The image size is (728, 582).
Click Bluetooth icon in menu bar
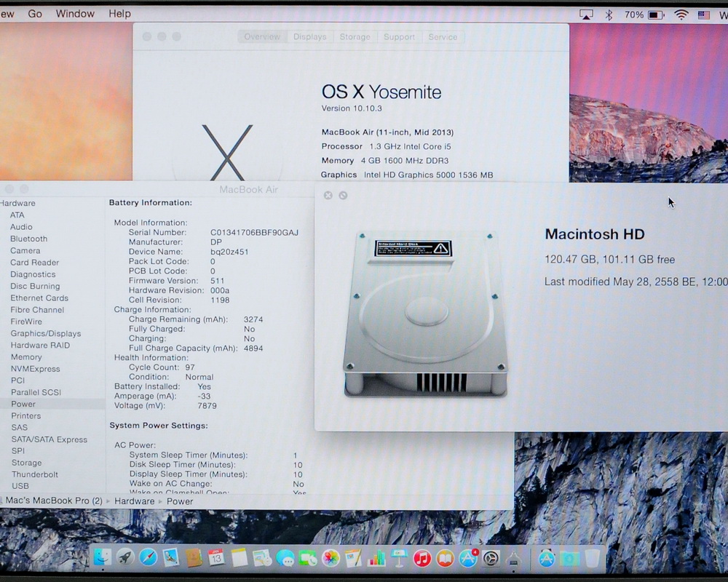(609, 15)
